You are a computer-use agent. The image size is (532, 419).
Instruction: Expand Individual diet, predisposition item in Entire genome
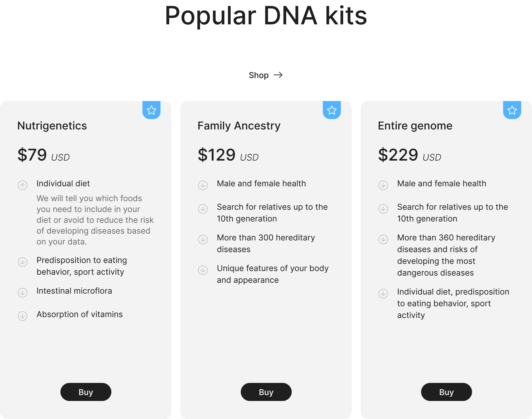point(383,293)
